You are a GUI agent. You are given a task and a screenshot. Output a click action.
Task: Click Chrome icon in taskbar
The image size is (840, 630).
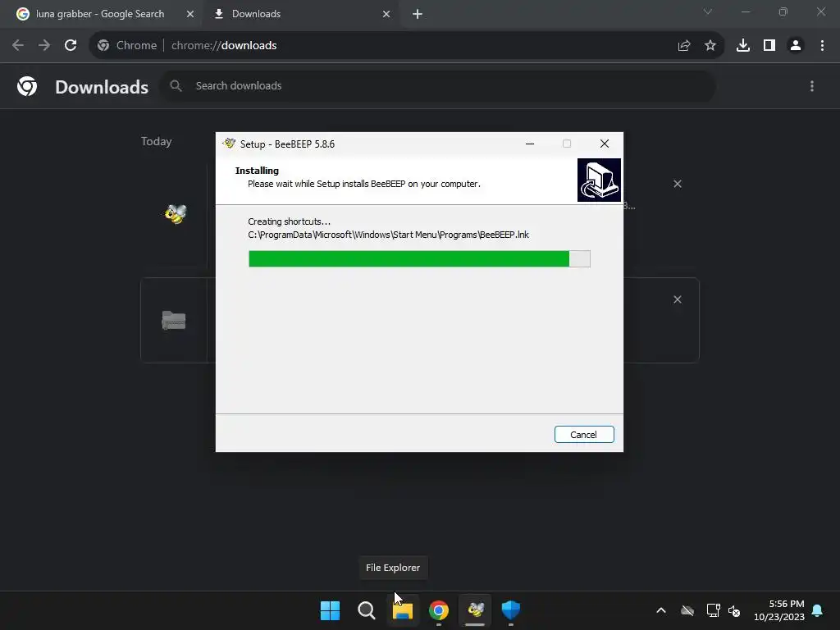(439, 610)
